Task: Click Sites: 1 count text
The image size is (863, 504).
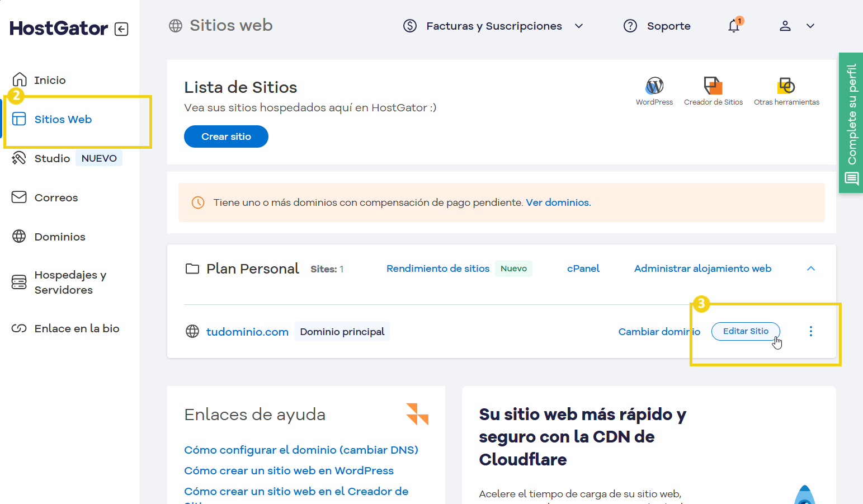Action: 327,269
